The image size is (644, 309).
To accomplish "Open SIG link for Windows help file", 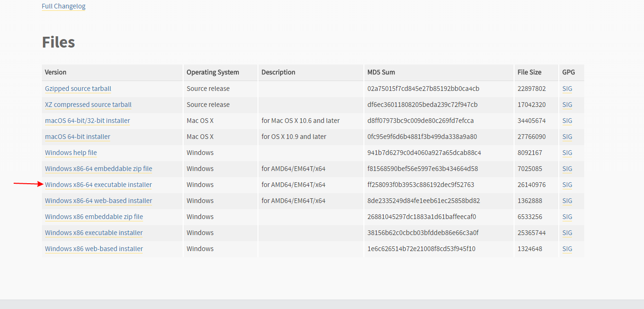I will coord(567,153).
